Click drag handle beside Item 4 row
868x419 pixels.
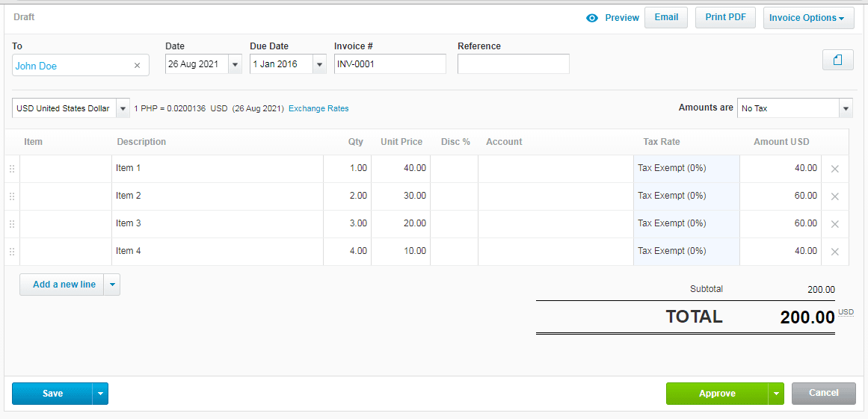[12, 252]
